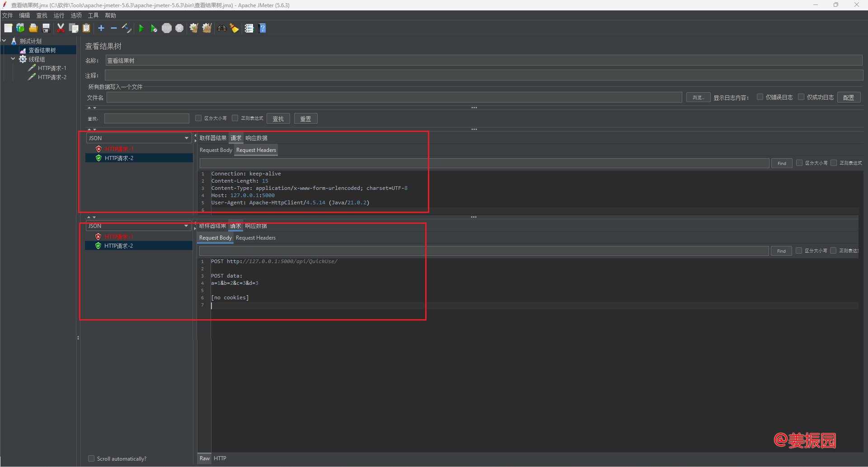Click the 文件名 filename input field

[x=394, y=97]
